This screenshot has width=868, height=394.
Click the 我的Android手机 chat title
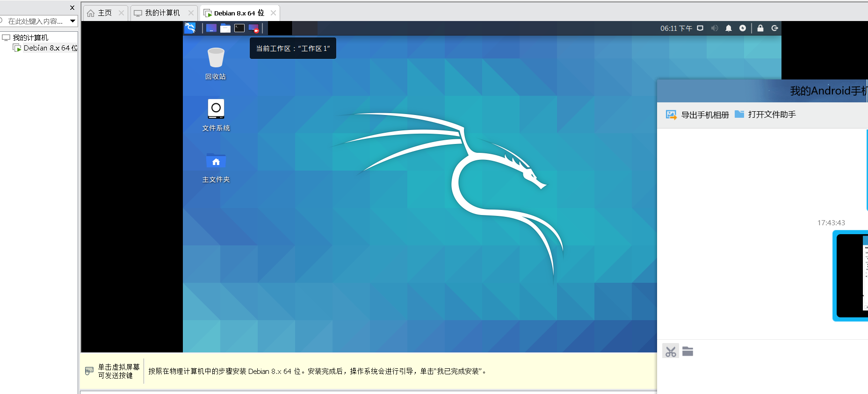[829, 91]
